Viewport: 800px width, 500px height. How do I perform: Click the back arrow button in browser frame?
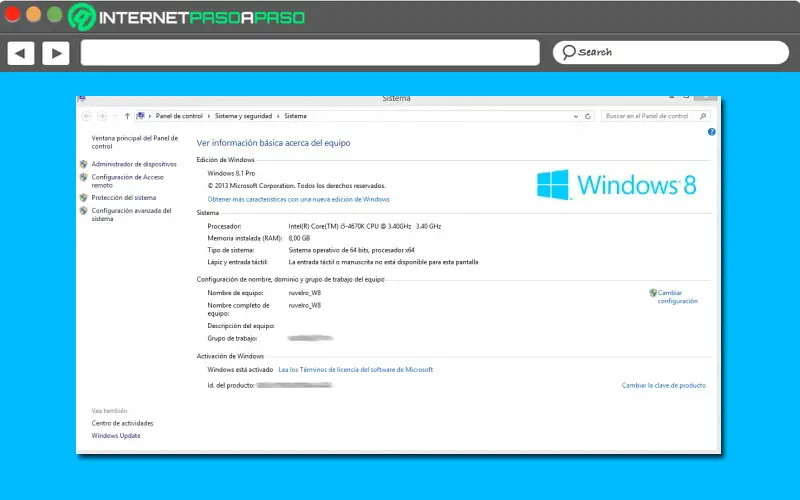pos(20,53)
